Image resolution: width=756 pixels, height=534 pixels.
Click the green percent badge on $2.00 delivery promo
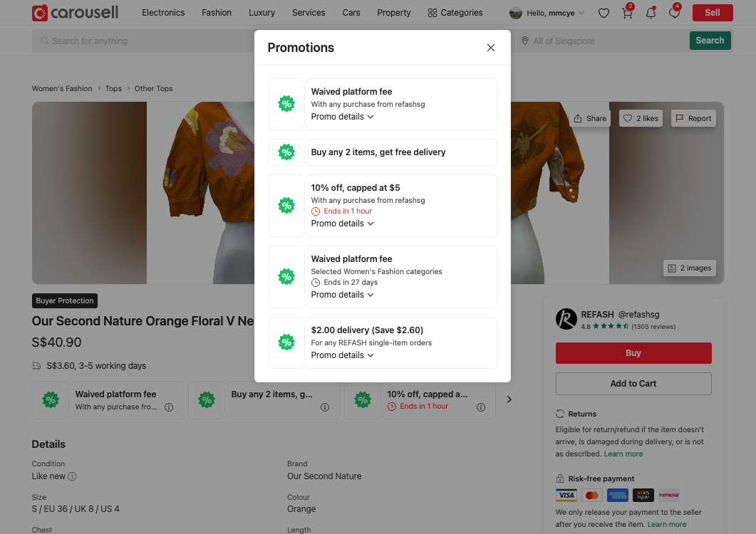point(286,342)
